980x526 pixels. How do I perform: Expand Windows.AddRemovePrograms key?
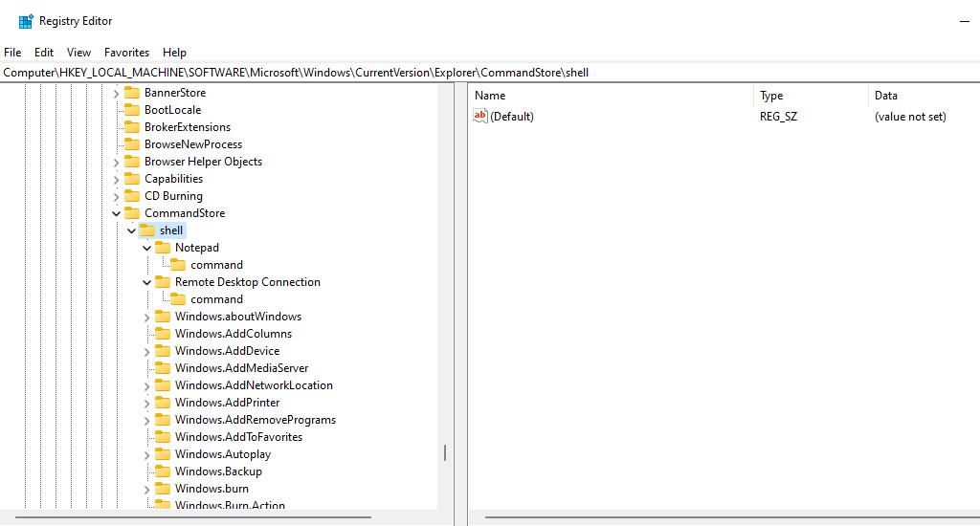point(146,421)
